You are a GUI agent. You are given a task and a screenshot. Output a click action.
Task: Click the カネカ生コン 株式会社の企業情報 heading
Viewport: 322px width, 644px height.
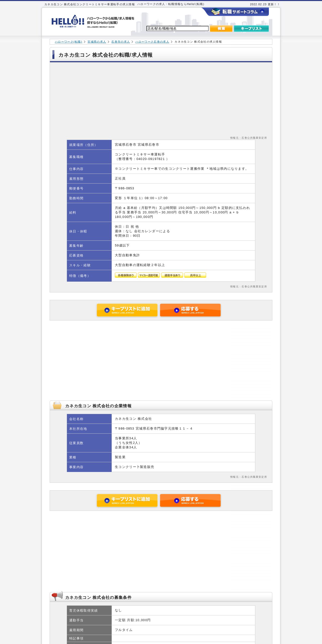pyautogui.click(x=98, y=406)
